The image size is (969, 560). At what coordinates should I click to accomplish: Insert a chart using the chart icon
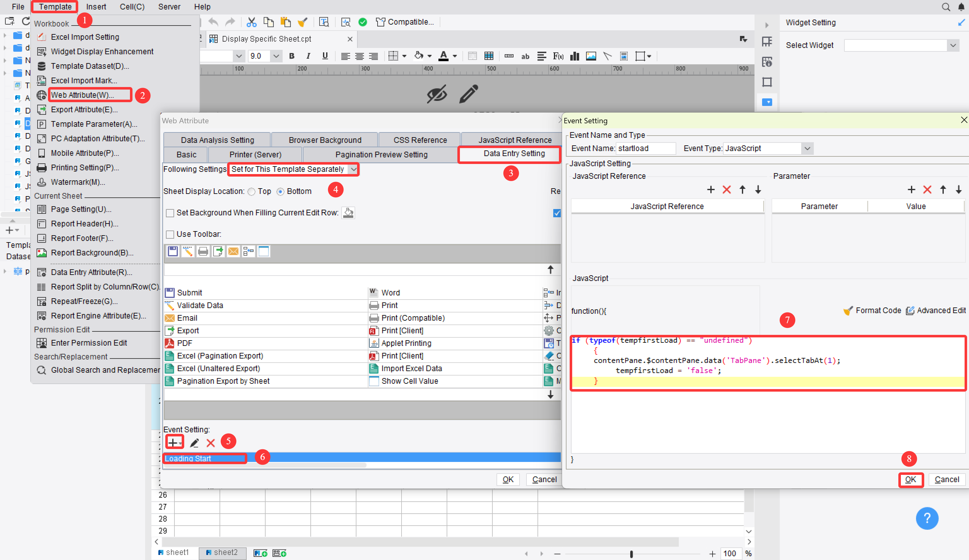click(x=574, y=56)
